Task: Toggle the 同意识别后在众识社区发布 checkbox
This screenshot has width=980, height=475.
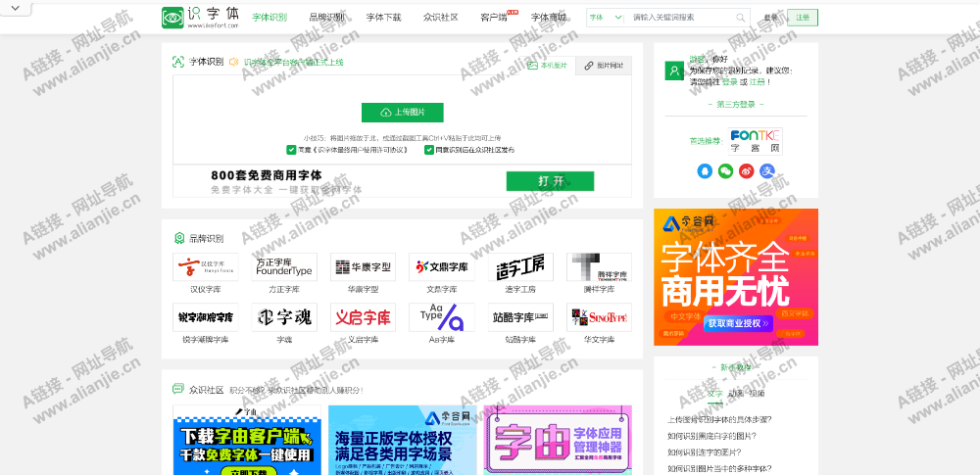Action: pos(429,150)
